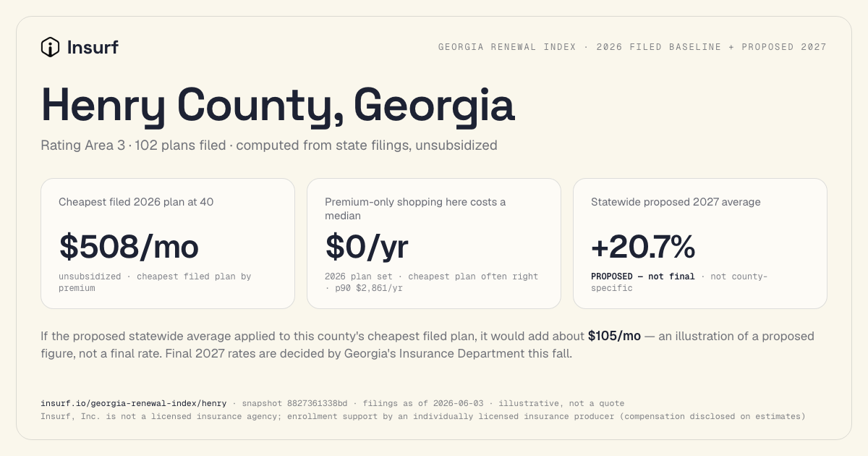Open the statewide proposed 2027 average card
868x456 pixels.
(x=700, y=243)
